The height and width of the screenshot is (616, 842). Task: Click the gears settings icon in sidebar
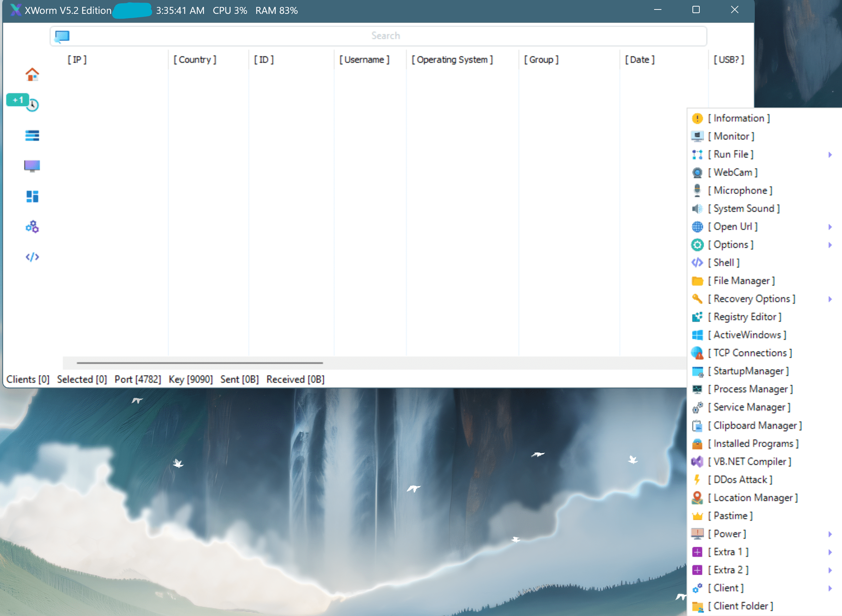click(32, 227)
